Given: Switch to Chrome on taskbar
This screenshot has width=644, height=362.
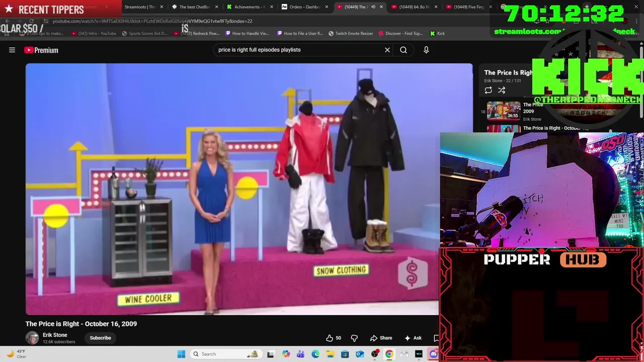Looking at the screenshot, I should coord(389,354).
